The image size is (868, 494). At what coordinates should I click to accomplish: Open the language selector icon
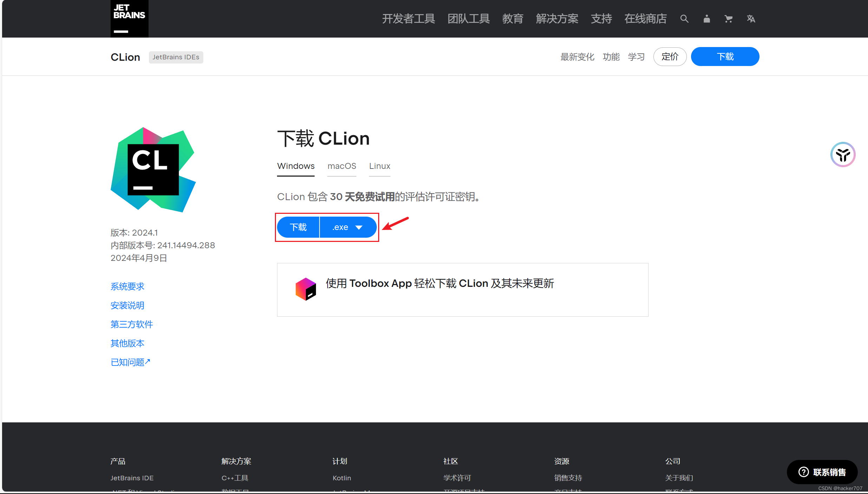751,19
